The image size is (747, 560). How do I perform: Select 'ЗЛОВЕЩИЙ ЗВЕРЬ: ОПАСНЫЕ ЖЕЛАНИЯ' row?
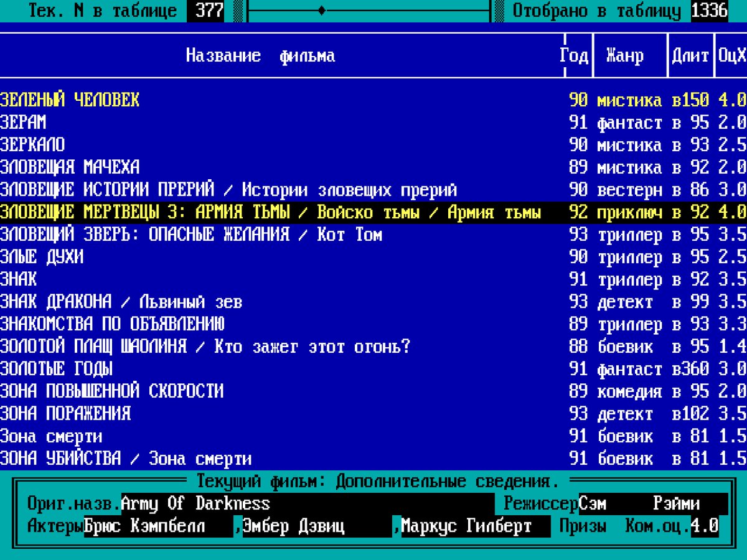[x=374, y=235]
